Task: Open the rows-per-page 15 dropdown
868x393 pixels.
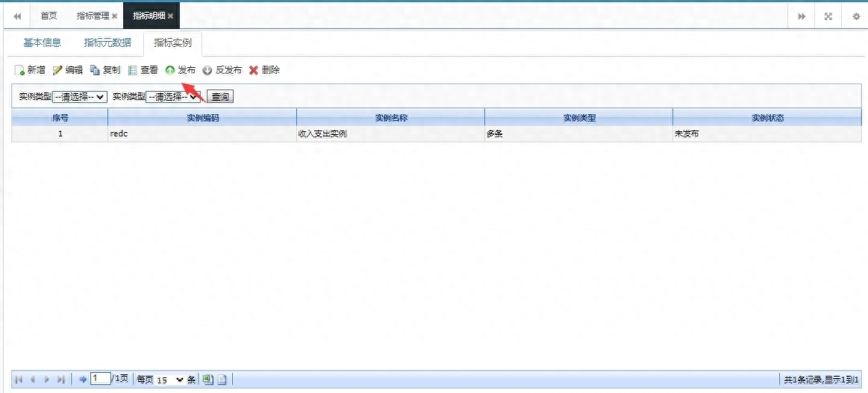Action: 170,380
